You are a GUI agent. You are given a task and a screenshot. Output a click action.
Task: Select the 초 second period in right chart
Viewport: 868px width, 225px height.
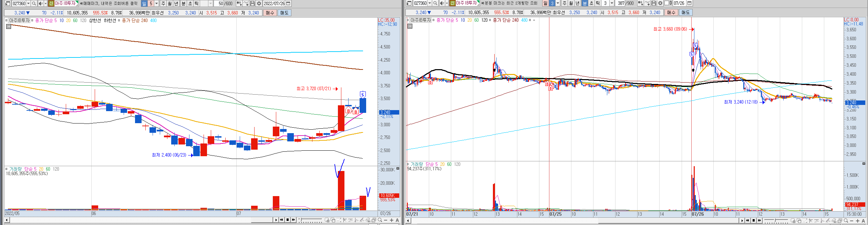point(591,3)
